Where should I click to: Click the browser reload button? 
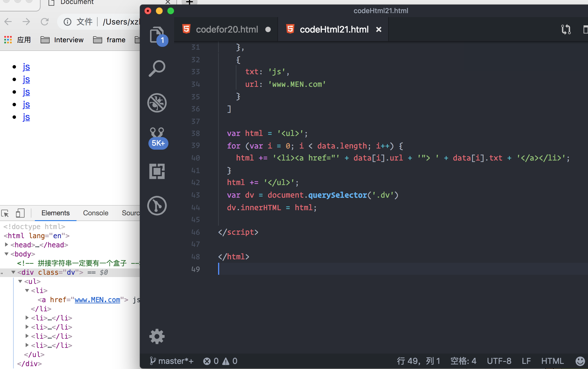45,22
